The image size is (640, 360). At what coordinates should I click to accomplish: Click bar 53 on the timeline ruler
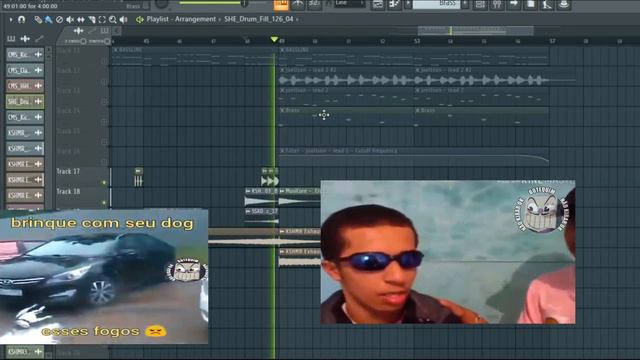pos(417,41)
